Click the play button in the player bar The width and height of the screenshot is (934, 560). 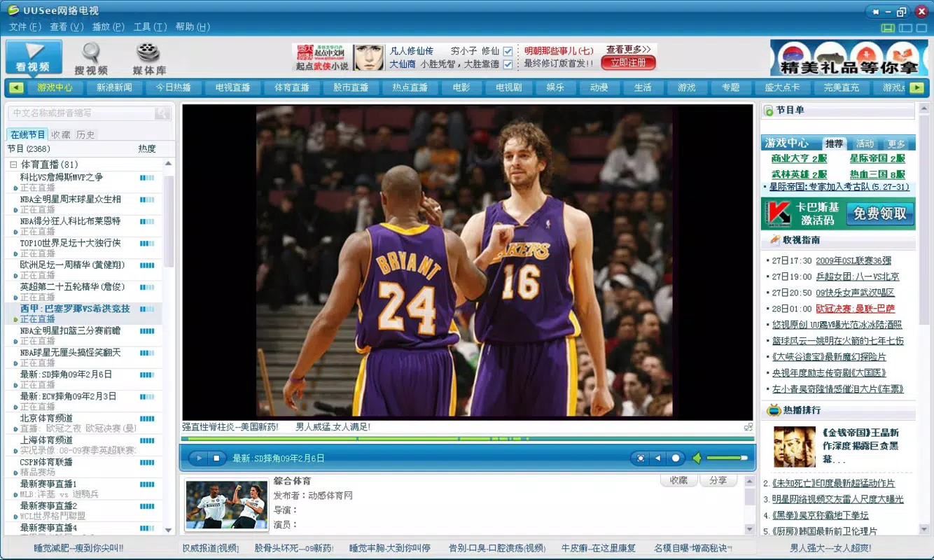(x=198, y=458)
